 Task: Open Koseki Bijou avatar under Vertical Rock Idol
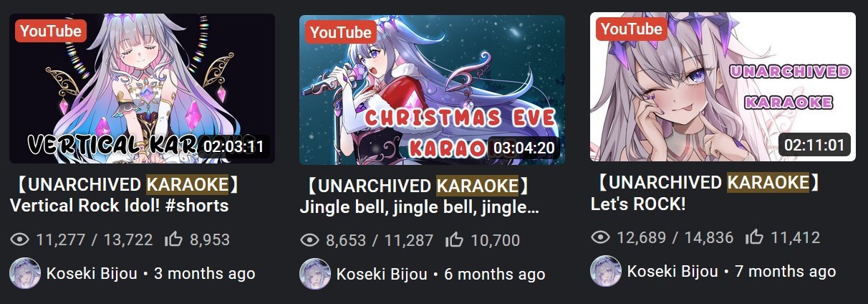click(x=25, y=273)
